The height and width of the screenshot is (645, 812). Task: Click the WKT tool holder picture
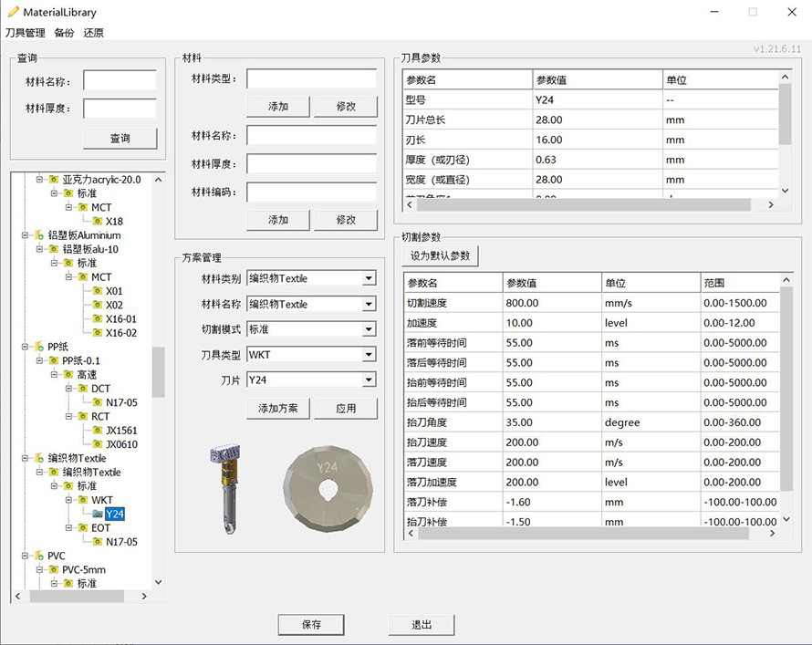[x=223, y=489]
